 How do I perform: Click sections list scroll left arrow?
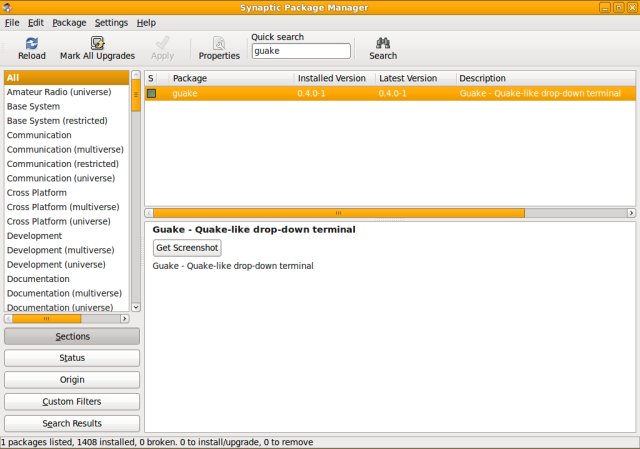pos(8,318)
